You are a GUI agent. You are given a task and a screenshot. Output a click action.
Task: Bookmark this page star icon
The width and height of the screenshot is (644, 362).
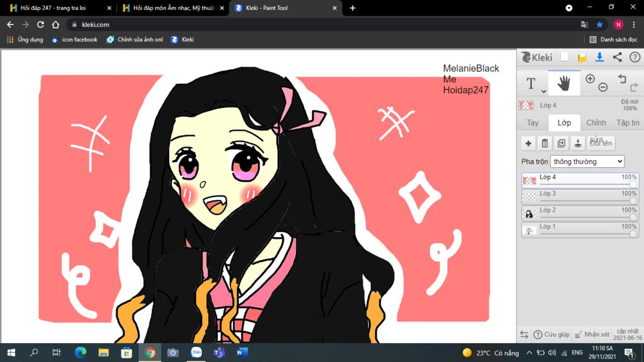pos(599,25)
